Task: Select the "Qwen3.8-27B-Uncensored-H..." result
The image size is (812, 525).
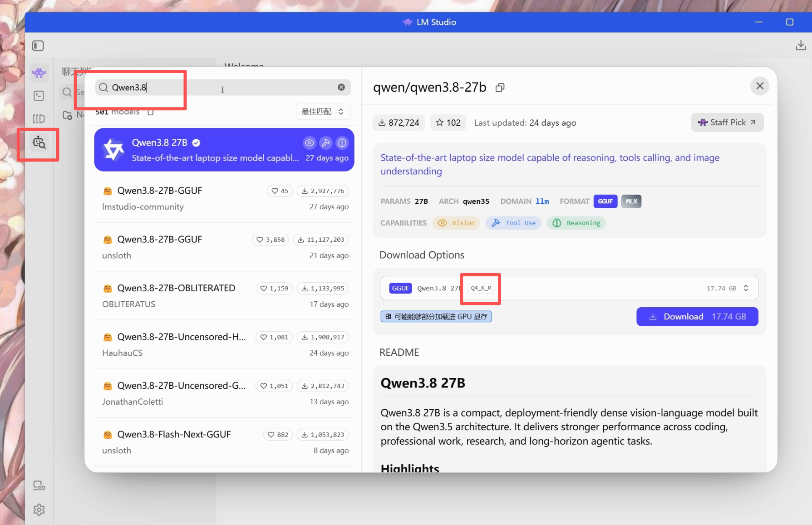Action: [224, 345]
